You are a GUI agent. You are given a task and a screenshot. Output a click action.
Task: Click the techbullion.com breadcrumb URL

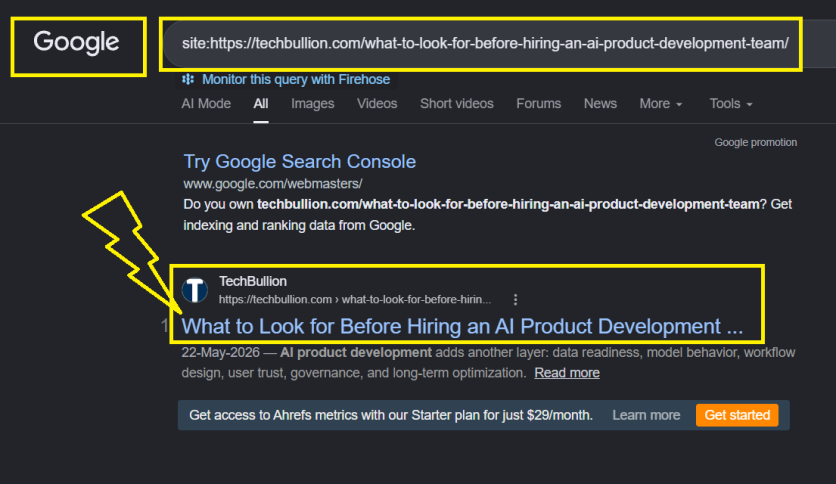[355, 300]
